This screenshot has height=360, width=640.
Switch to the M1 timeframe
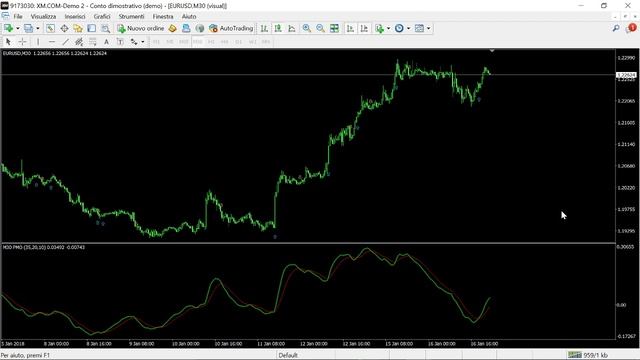pyautogui.click(x=156, y=42)
